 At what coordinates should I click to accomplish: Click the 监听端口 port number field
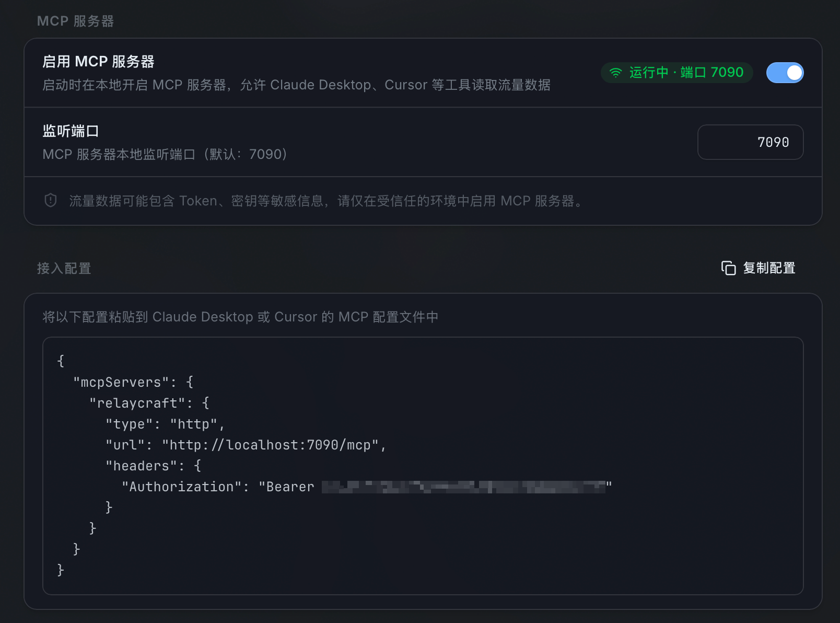750,142
